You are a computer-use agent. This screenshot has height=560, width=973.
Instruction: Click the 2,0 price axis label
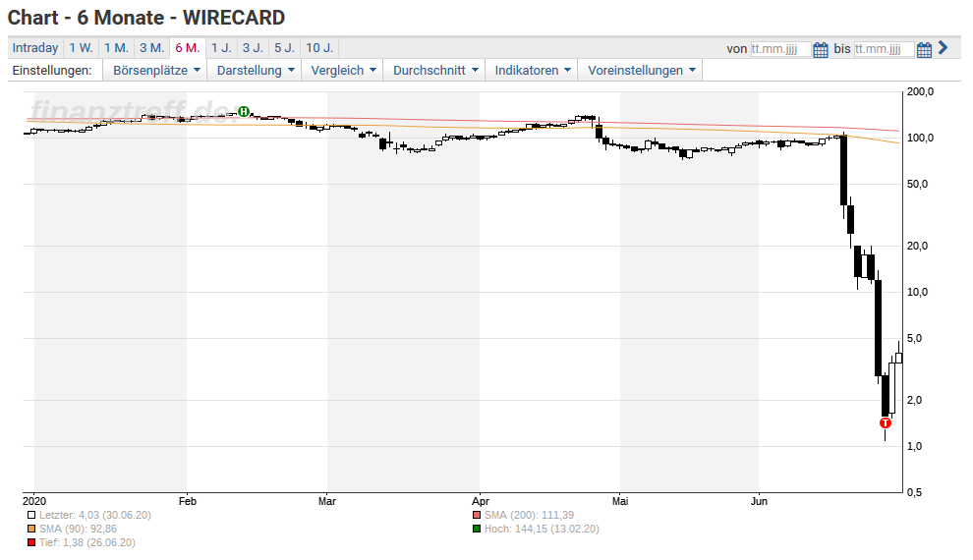915,400
